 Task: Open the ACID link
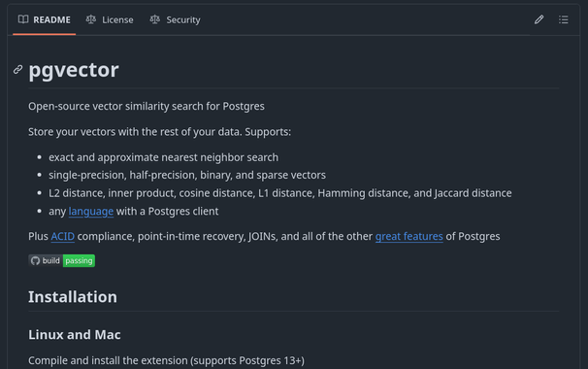[x=63, y=237]
